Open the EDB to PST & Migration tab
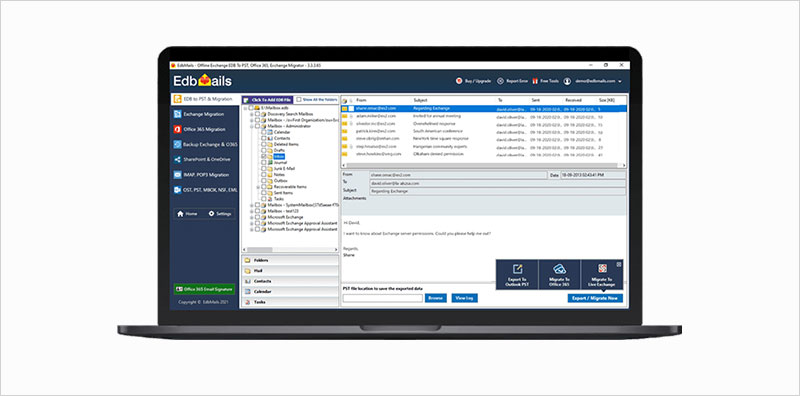Viewport: 800px width, 396px height. point(205,99)
